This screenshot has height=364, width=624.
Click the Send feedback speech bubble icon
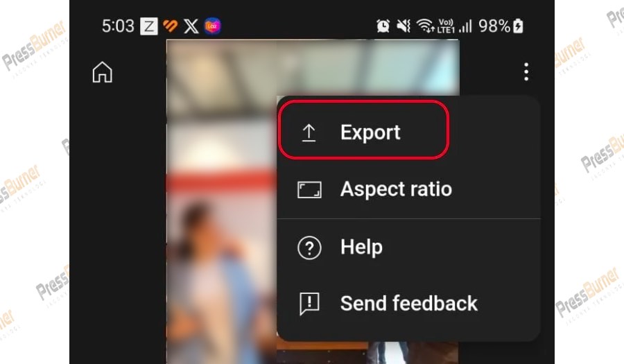click(309, 304)
